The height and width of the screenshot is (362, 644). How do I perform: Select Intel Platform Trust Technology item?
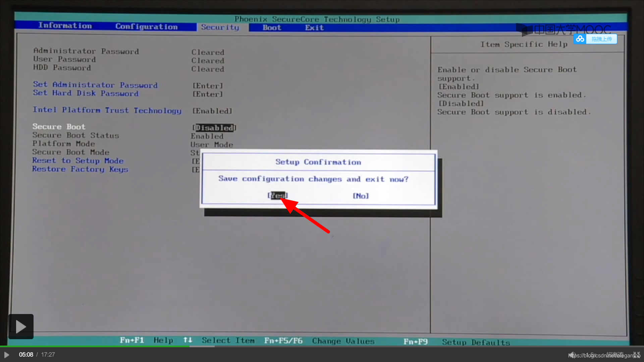(x=107, y=110)
